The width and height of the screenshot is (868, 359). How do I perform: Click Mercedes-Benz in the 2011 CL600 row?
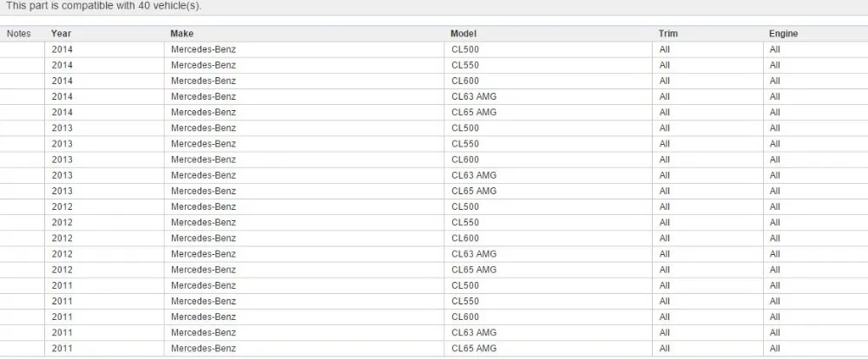(203, 317)
